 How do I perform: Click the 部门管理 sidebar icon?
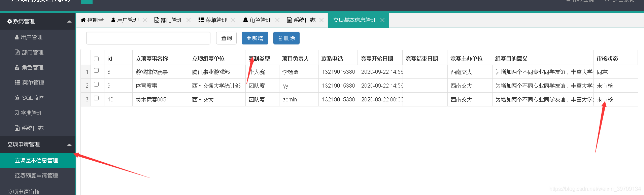click(x=17, y=52)
